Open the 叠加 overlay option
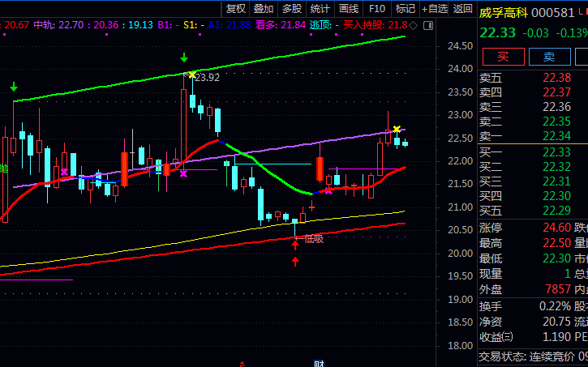The height and width of the screenshot is (367, 588). tap(264, 9)
